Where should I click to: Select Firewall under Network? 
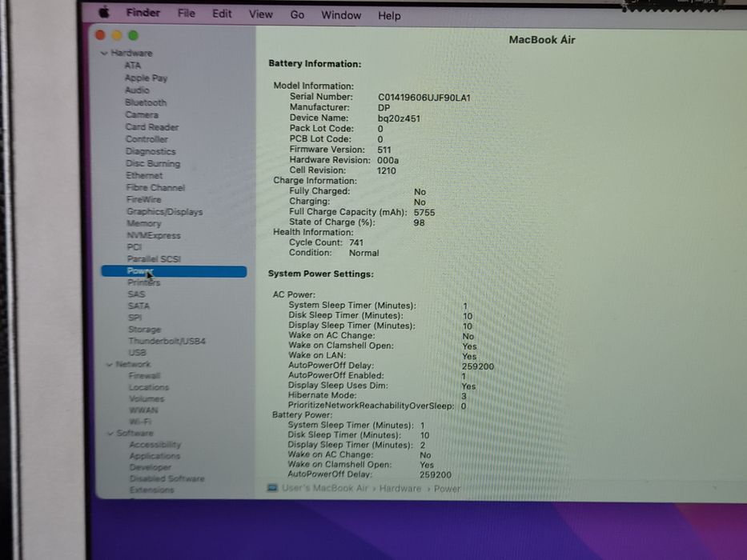(144, 376)
